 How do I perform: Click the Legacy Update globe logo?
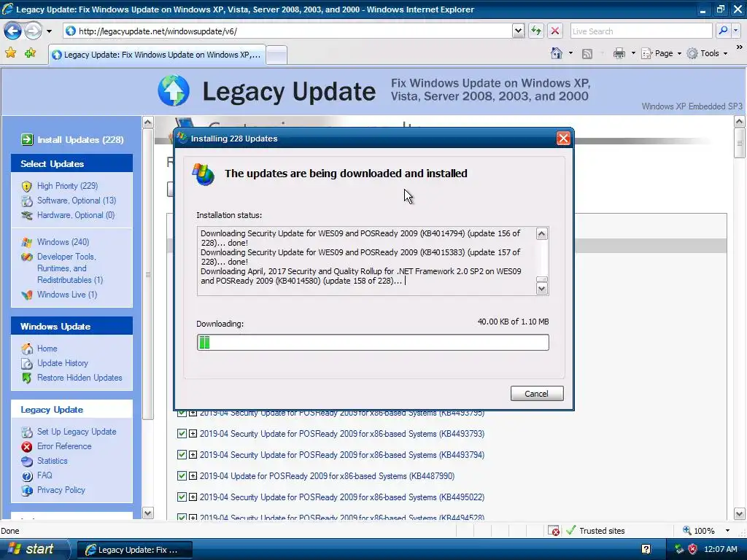point(174,90)
